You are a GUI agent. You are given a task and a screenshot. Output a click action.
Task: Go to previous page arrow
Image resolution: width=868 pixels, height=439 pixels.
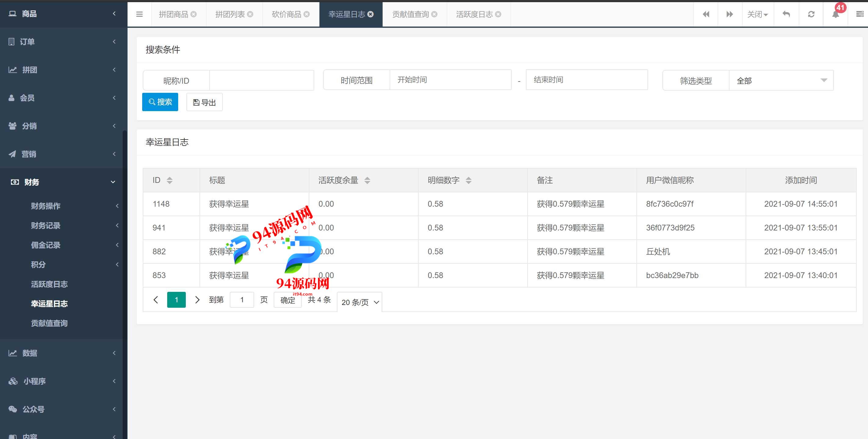156,300
